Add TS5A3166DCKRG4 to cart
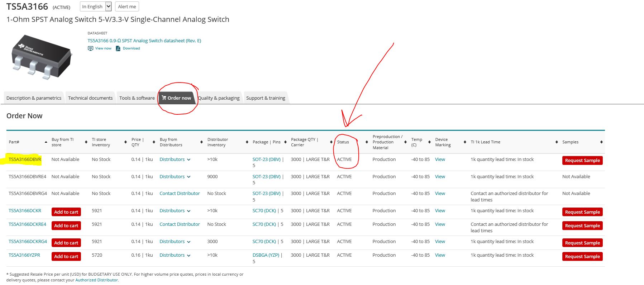This screenshot has height=285, width=644. pos(66,243)
